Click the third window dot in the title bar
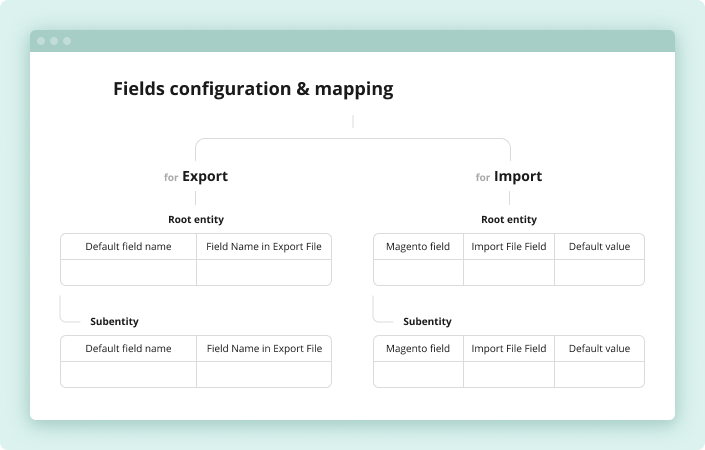The height and width of the screenshot is (450, 705). (x=67, y=41)
